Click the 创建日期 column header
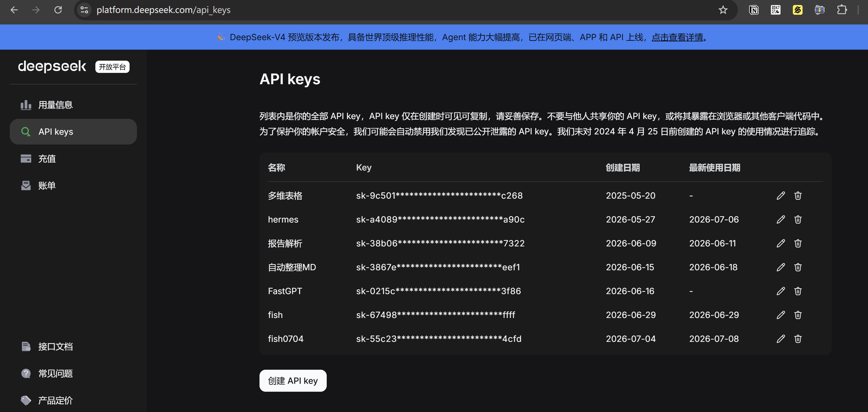Screen dimensions: 868x412 [x=623, y=168]
